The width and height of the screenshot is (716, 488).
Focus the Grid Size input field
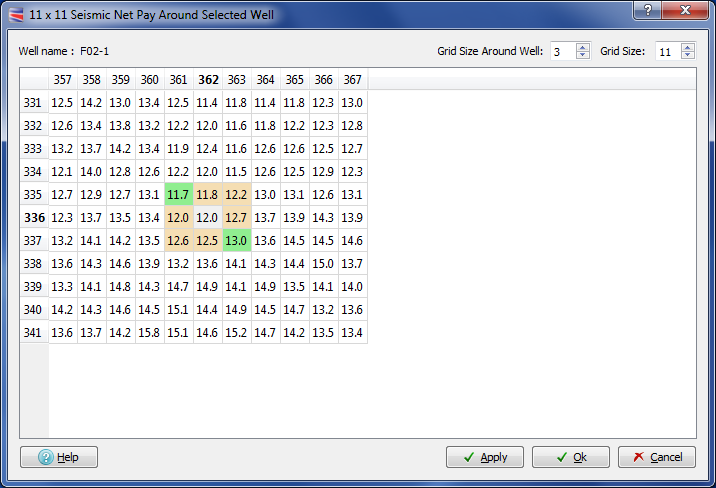click(x=667, y=51)
